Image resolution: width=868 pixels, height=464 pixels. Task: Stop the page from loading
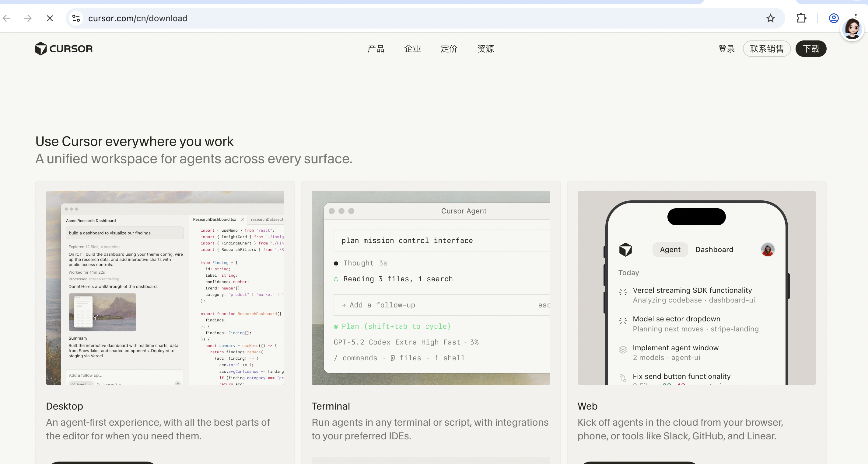click(x=50, y=18)
